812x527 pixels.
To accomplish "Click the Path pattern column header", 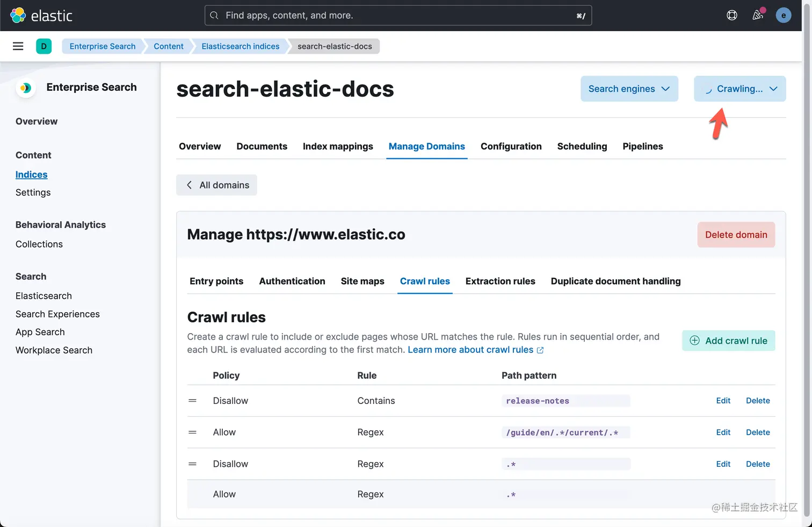I will 529,376.
